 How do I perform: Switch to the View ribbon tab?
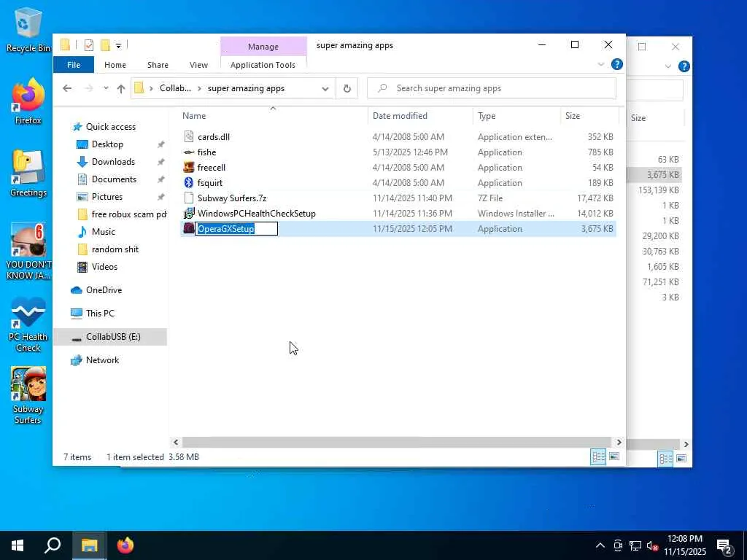coord(198,65)
